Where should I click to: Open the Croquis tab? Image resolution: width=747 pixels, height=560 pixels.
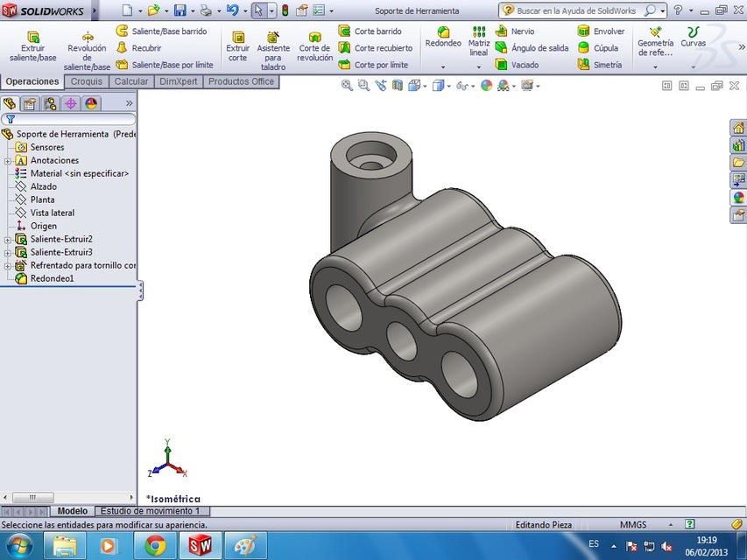(85, 80)
